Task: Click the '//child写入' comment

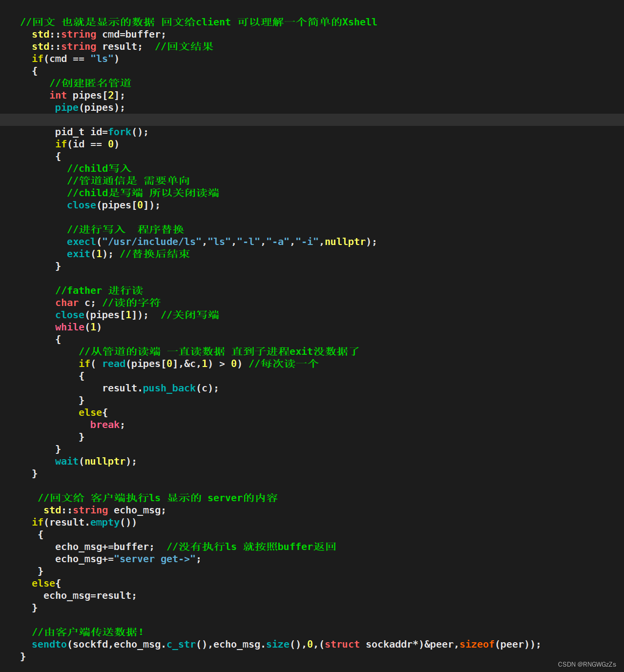Action: coord(99,168)
